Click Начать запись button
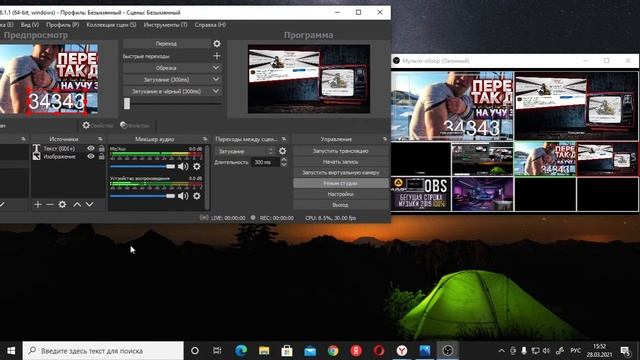This screenshot has height=360, width=640. pyautogui.click(x=340, y=162)
